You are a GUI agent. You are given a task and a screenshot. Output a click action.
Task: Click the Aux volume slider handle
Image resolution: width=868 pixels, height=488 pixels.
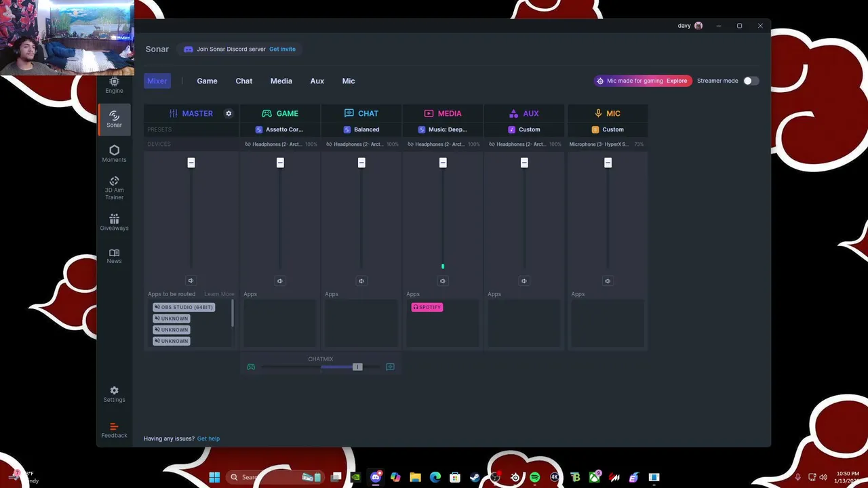524,163
